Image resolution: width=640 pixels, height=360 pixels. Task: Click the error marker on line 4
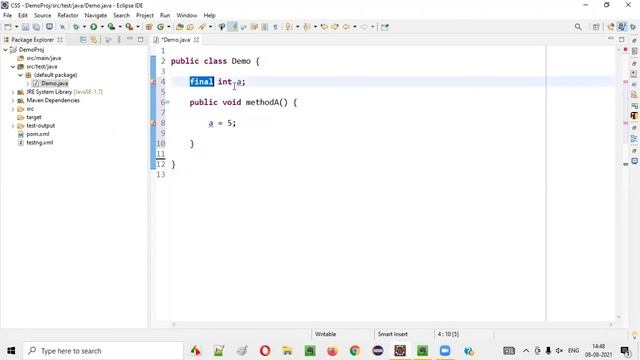click(x=153, y=82)
